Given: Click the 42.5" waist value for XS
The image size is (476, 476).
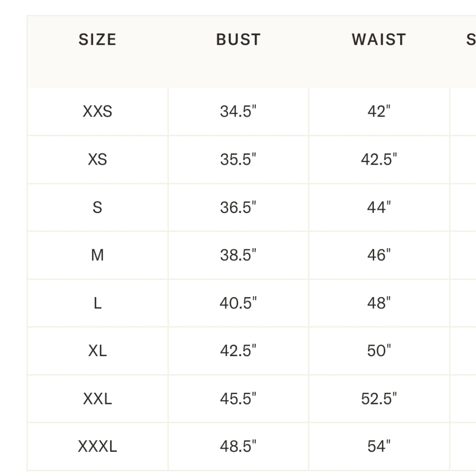Looking at the screenshot, I should click(x=379, y=159).
